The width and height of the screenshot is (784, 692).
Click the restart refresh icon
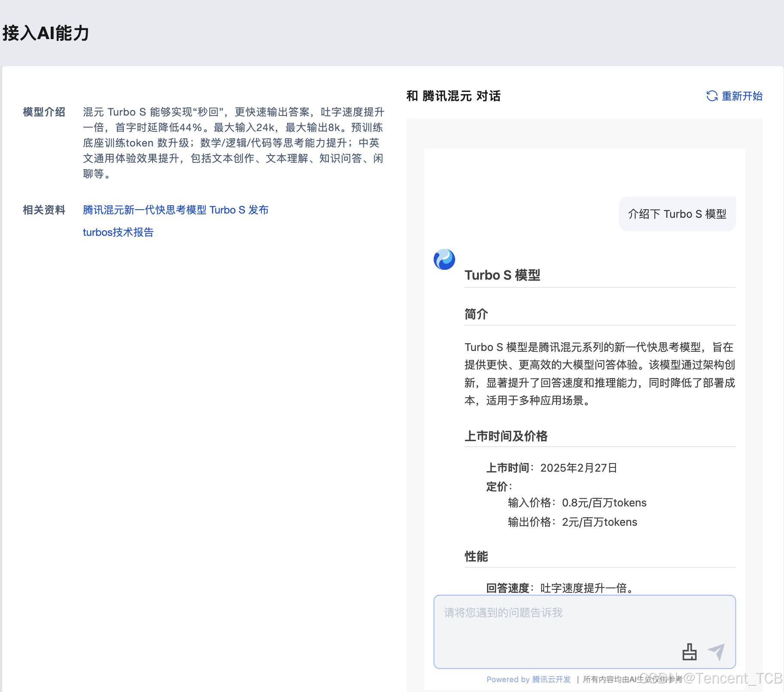712,96
